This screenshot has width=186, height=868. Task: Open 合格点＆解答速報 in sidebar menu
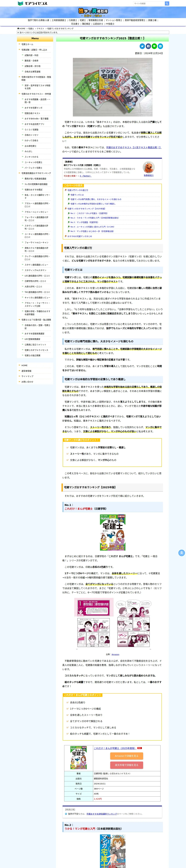32,71
